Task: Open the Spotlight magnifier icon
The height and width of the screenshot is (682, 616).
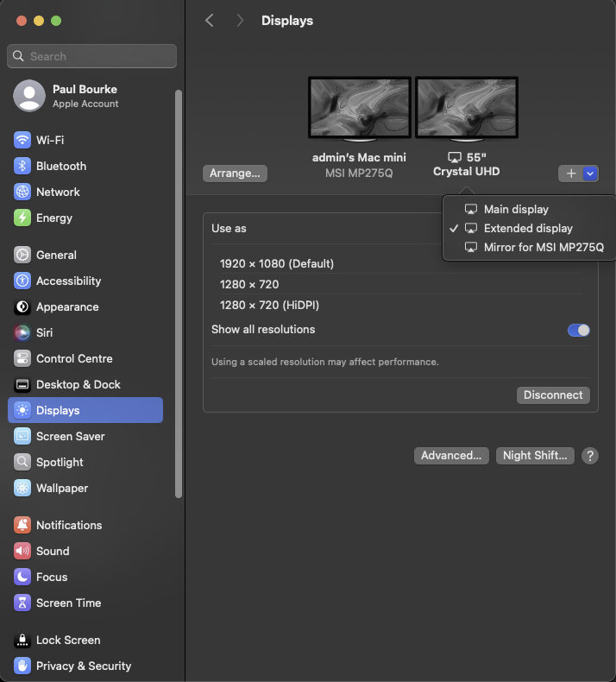Action: click(22, 462)
